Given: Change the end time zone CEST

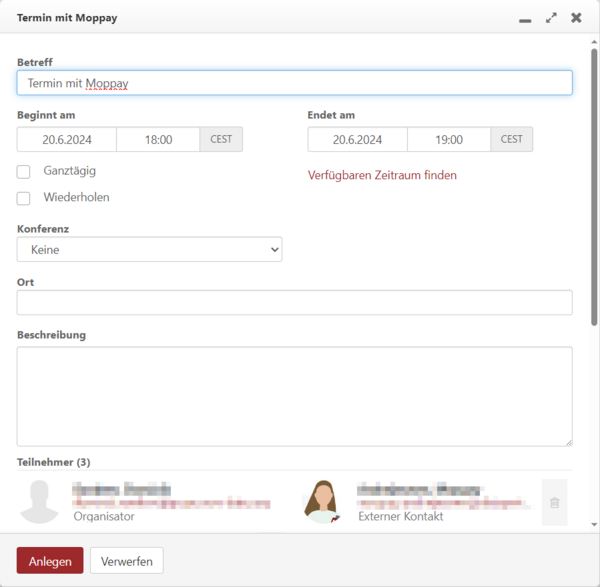Looking at the screenshot, I should pos(512,139).
